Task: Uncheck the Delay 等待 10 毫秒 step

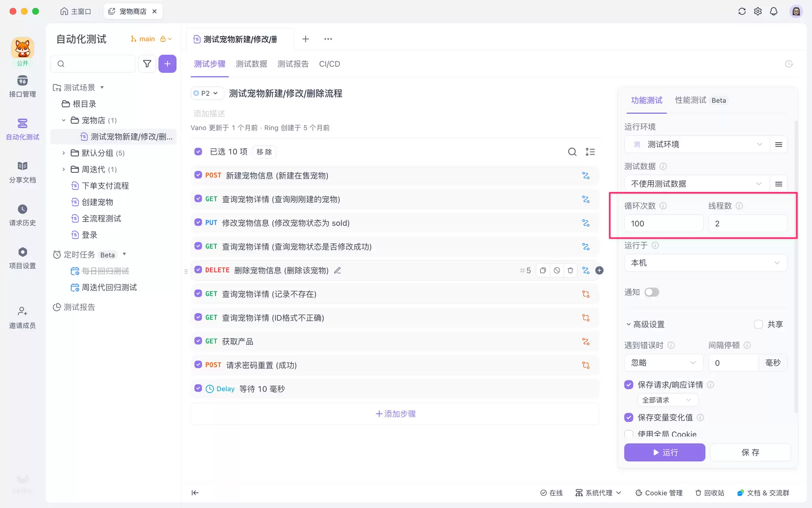Action: 198,388
